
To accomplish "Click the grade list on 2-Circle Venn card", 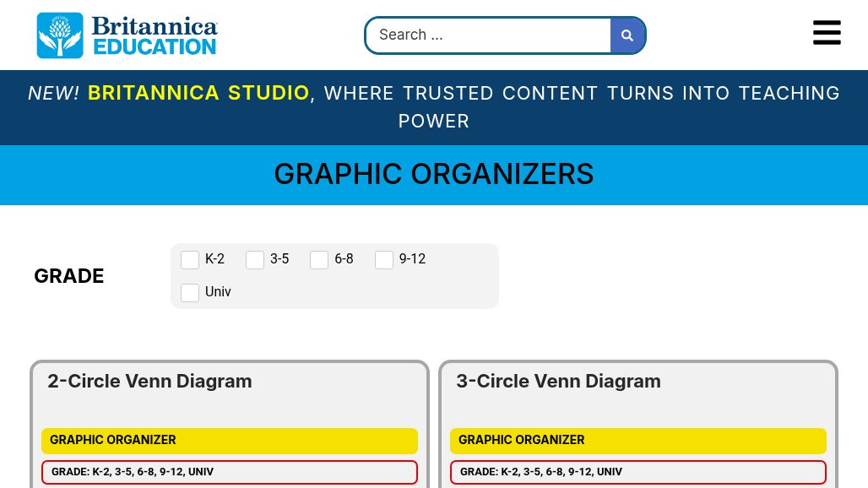I will [x=229, y=472].
